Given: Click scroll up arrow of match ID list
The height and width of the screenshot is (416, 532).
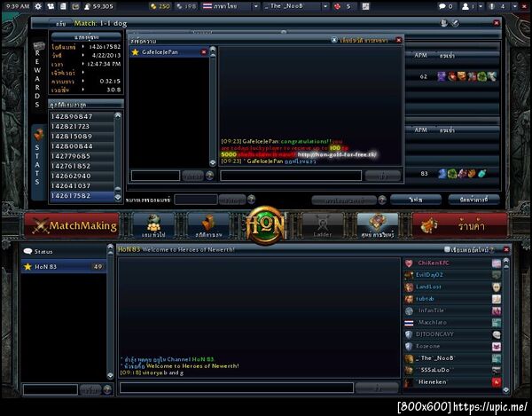Looking at the screenshot, I should click(x=118, y=115).
